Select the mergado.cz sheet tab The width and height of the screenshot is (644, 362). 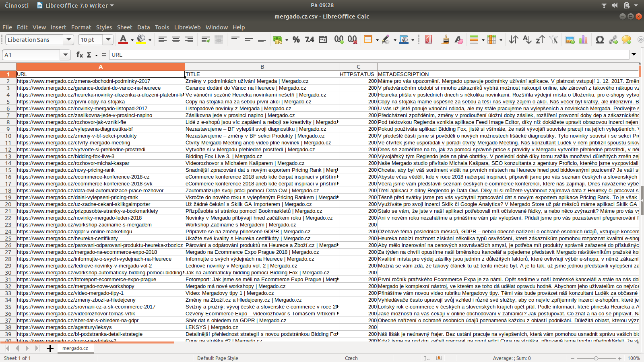coord(75,348)
